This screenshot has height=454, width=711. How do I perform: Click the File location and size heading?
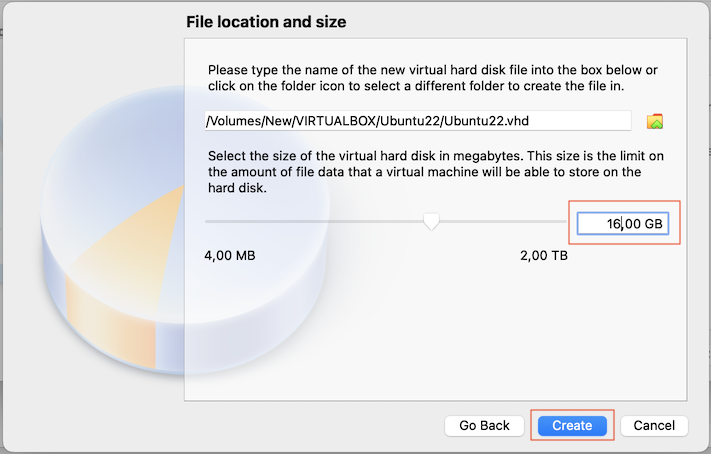266,22
